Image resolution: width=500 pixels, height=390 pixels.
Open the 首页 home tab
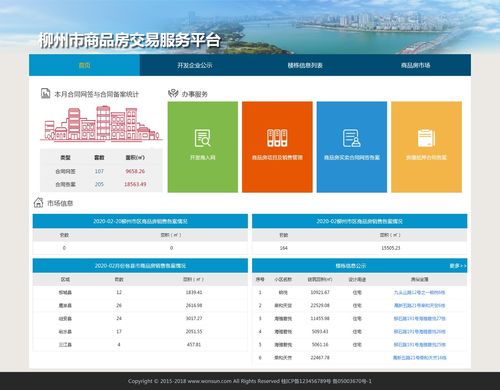click(84, 65)
